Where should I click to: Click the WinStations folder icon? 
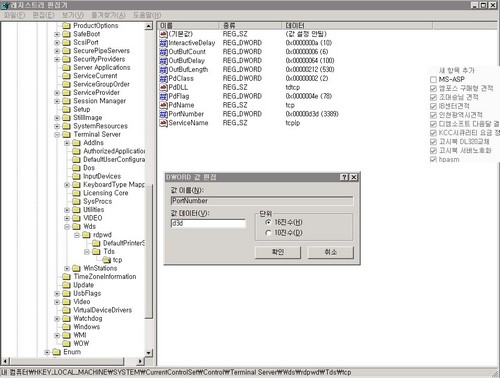coord(77,268)
